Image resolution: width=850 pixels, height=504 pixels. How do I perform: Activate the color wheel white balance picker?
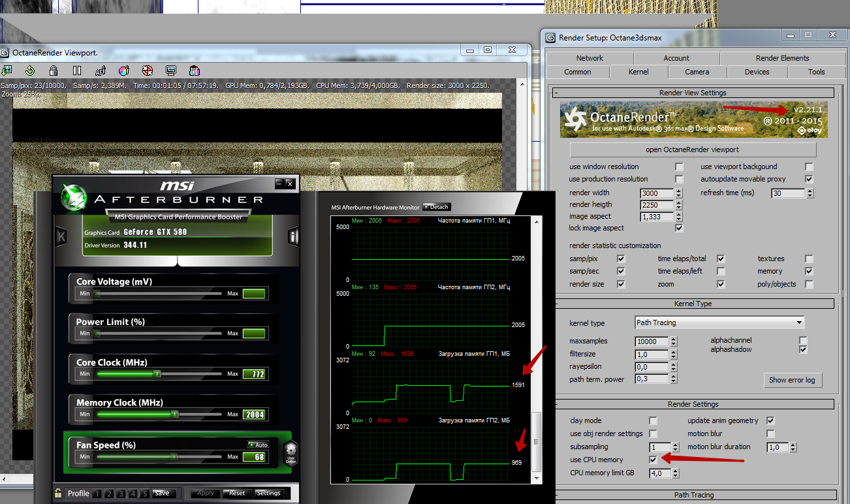click(x=124, y=71)
